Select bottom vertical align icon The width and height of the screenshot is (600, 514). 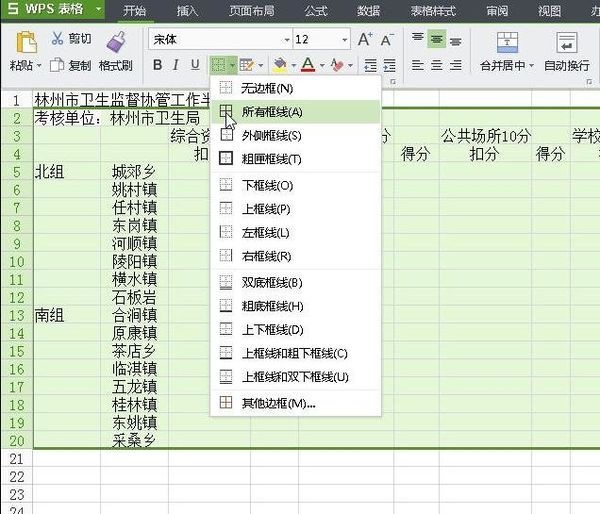point(455,40)
